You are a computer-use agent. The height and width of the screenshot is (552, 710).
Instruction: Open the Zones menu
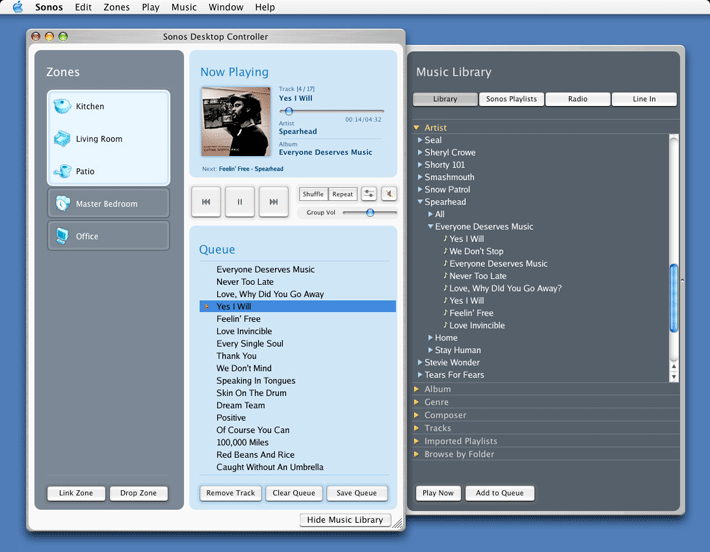point(116,7)
